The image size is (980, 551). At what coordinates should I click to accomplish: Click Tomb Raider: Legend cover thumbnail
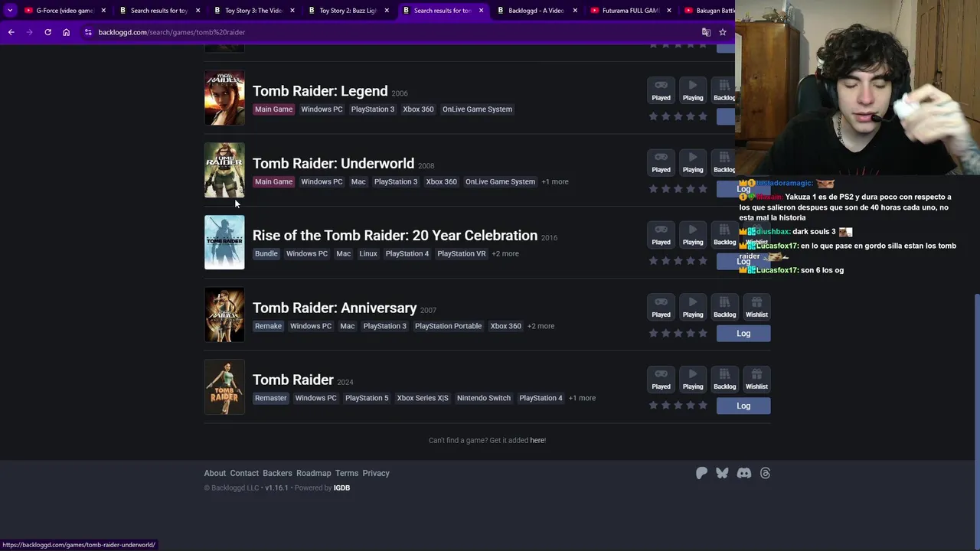coord(224,98)
